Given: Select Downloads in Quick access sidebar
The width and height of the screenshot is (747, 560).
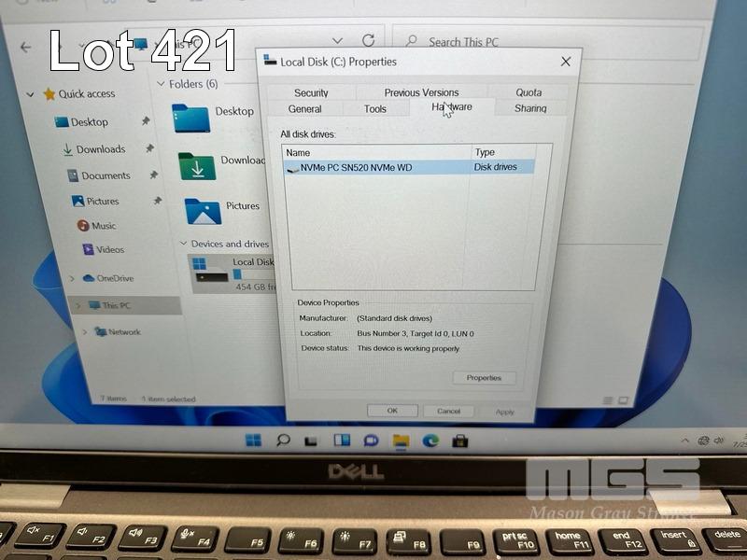Looking at the screenshot, I should (100, 149).
